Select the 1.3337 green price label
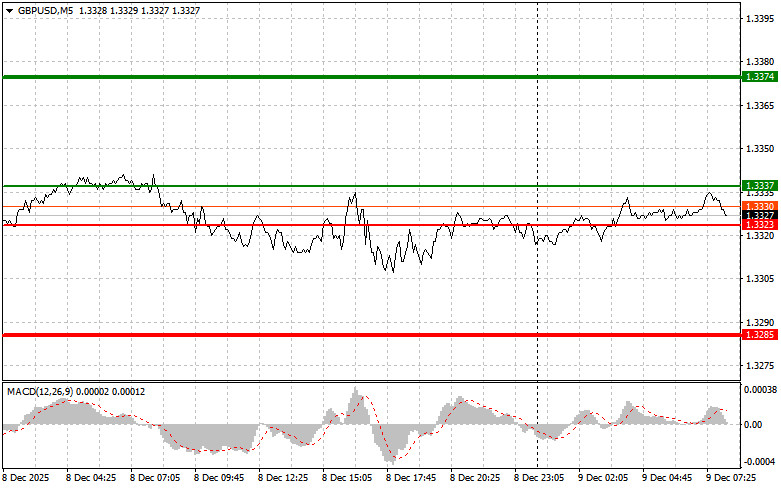The image size is (781, 489). click(760, 186)
